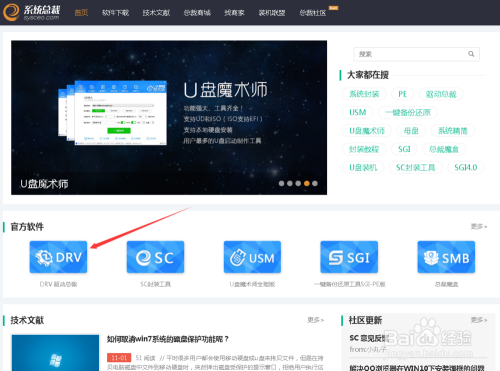Click the third carousel dot
500x371 pixels.
click(298, 183)
